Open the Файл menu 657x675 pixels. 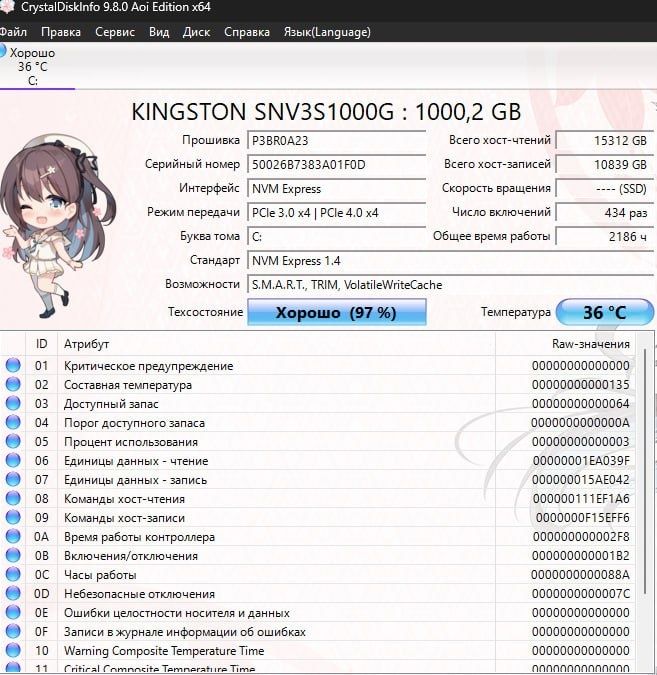[x=13, y=32]
